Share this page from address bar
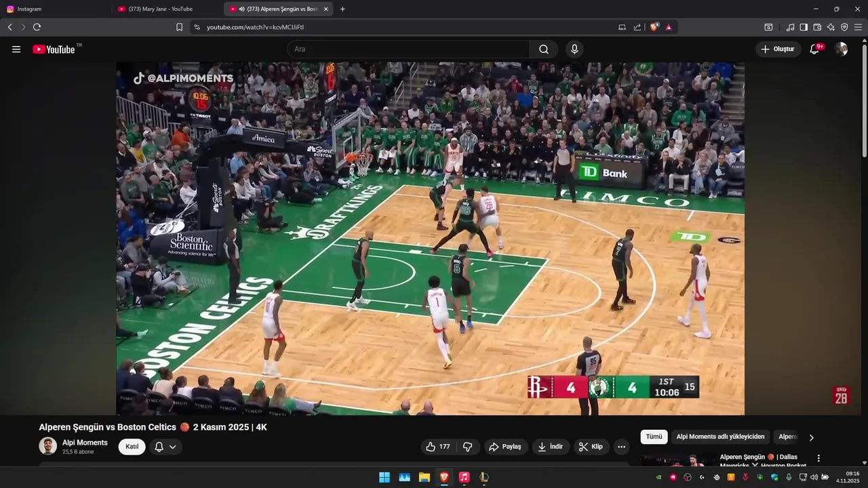Screen dimensions: 868x488 (637, 27)
